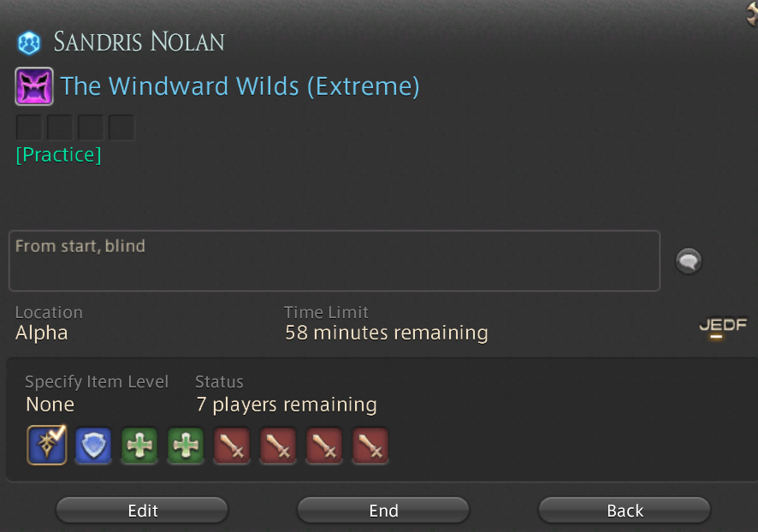This screenshot has width=758, height=532.
Task: Click the comment box reading 'From start, blind'
Action: 335,261
